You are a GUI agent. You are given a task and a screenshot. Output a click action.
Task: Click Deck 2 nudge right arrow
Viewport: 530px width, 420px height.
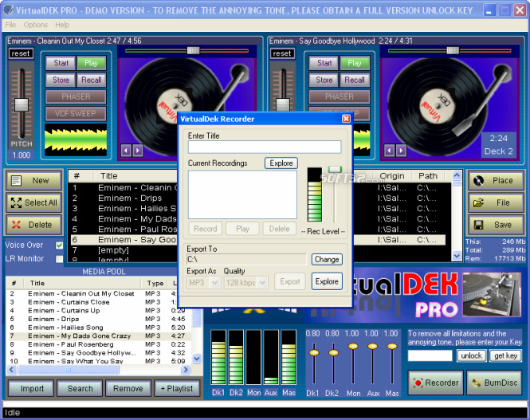tap(401, 150)
